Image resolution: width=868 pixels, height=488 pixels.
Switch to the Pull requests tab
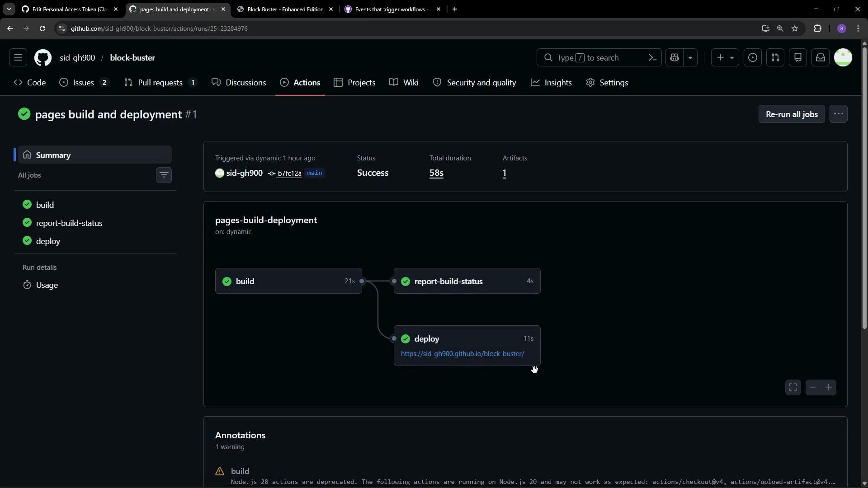coord(161,83)
